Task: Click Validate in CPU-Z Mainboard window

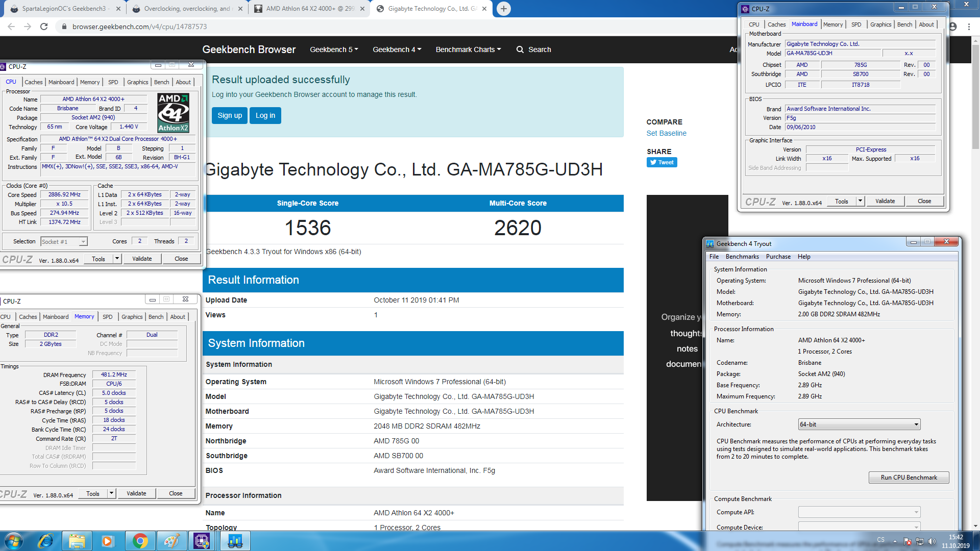Action: [x=885, y=201]
